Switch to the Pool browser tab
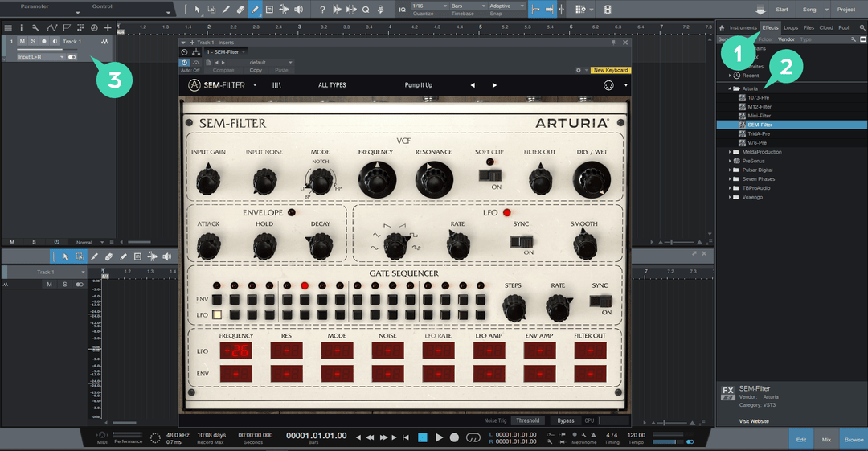Screen dimensions: 868x451 [x=844, y=27]
